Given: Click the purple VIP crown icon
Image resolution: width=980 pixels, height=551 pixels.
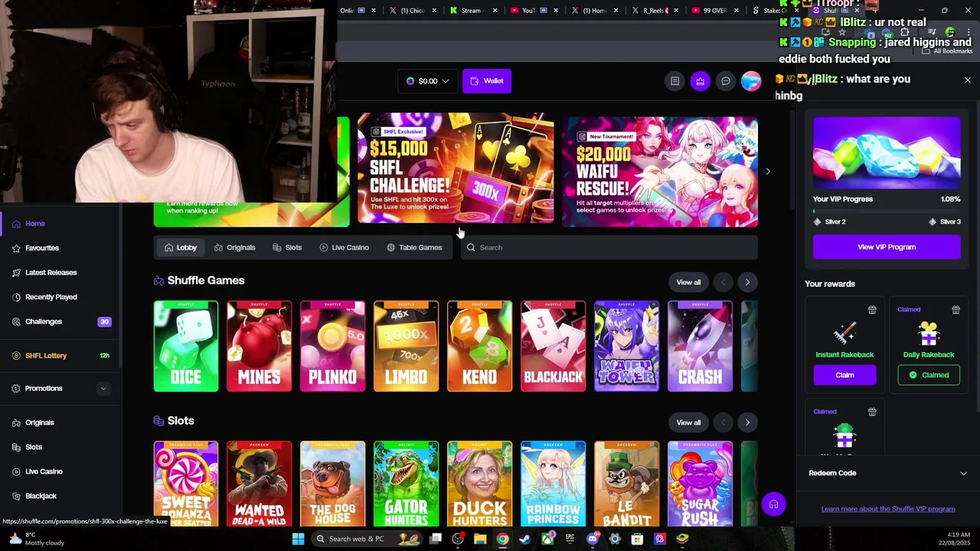Looking at the screenshot, I should [x=700, y=81].
